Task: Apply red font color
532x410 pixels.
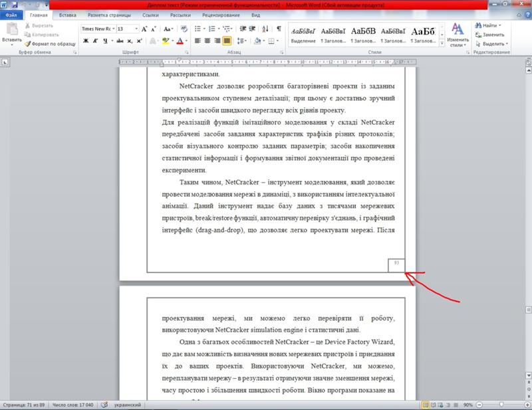Action: [x=180, y=41]
